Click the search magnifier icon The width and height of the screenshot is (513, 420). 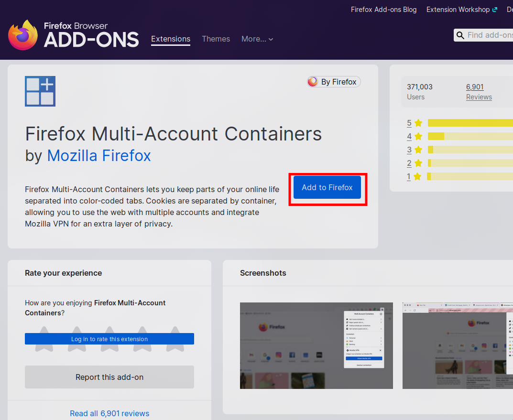[460, 35]
